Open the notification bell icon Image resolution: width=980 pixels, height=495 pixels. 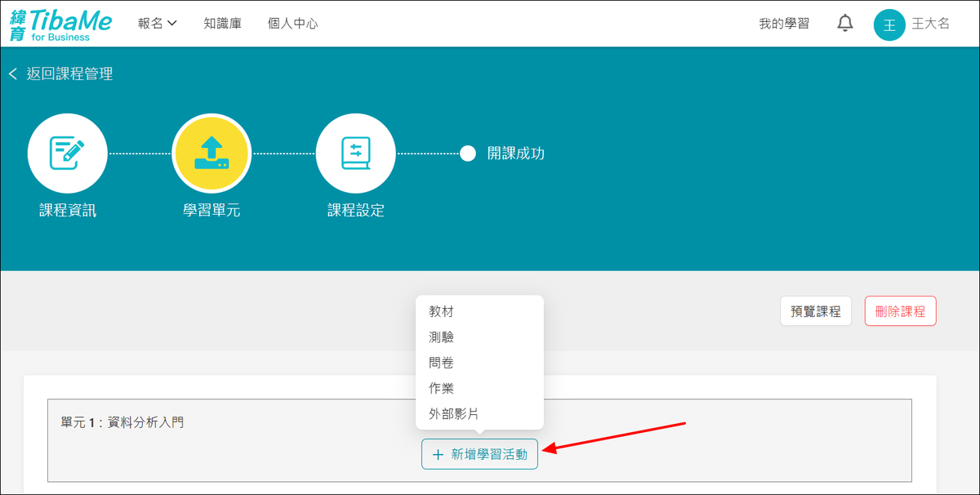[845, 24]
